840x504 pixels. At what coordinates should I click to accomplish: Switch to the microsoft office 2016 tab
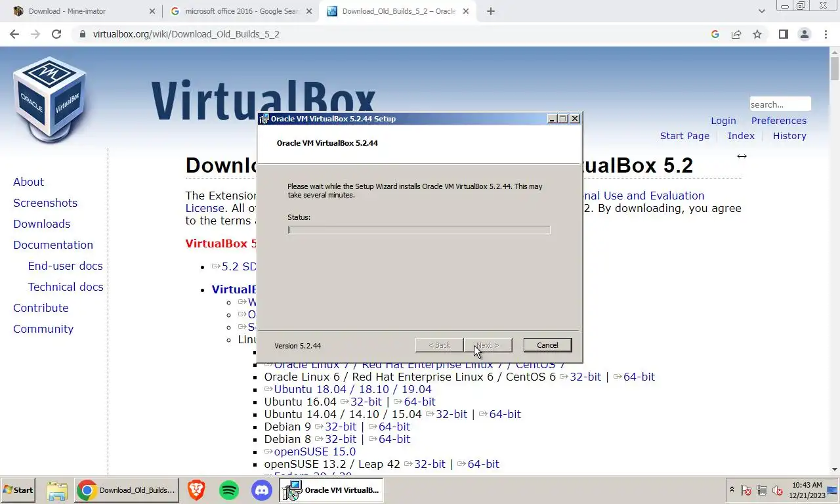pyautogui.click(x=240, y=11)
